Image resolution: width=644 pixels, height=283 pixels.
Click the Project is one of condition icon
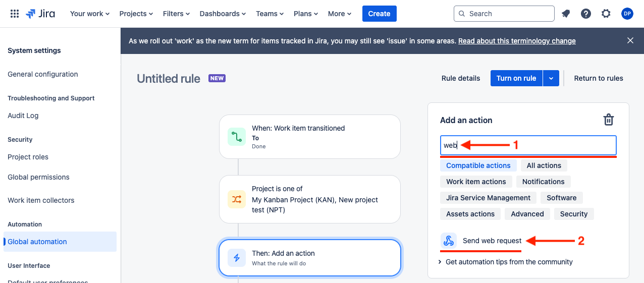[x=237, y=199]
